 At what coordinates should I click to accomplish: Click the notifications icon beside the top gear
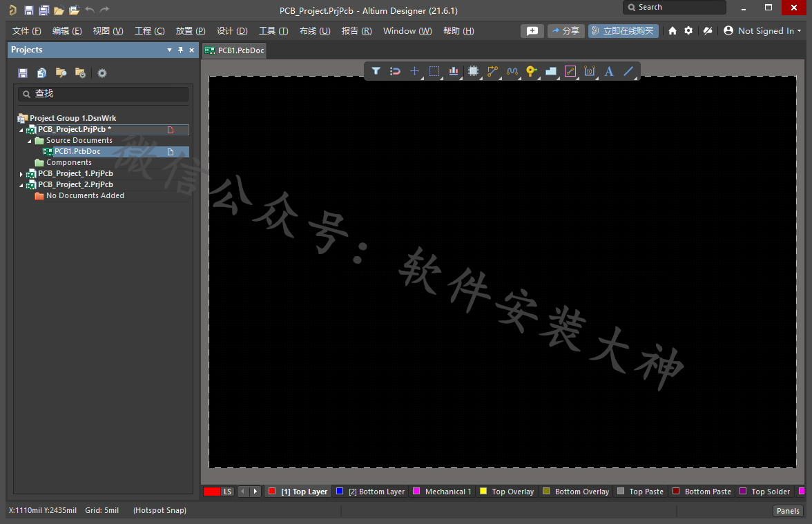(707, 31)
